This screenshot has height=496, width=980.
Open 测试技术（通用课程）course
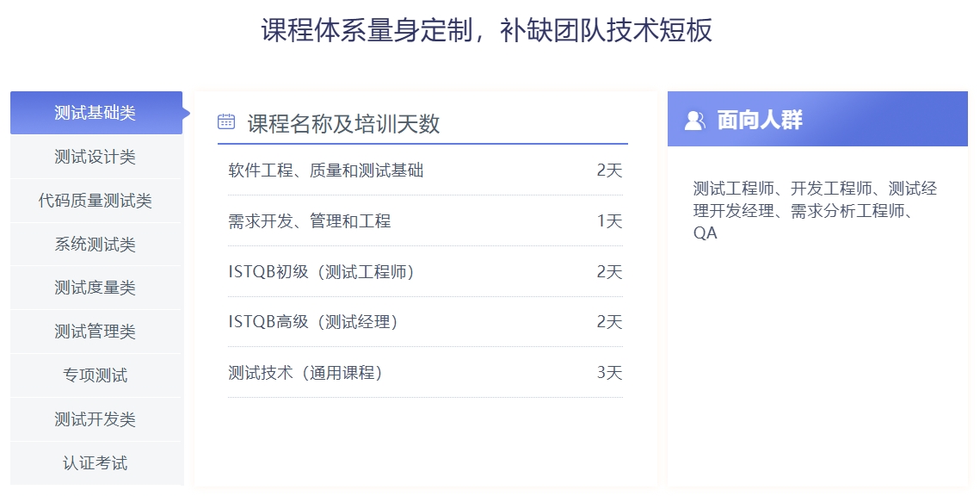click(305, 373)
